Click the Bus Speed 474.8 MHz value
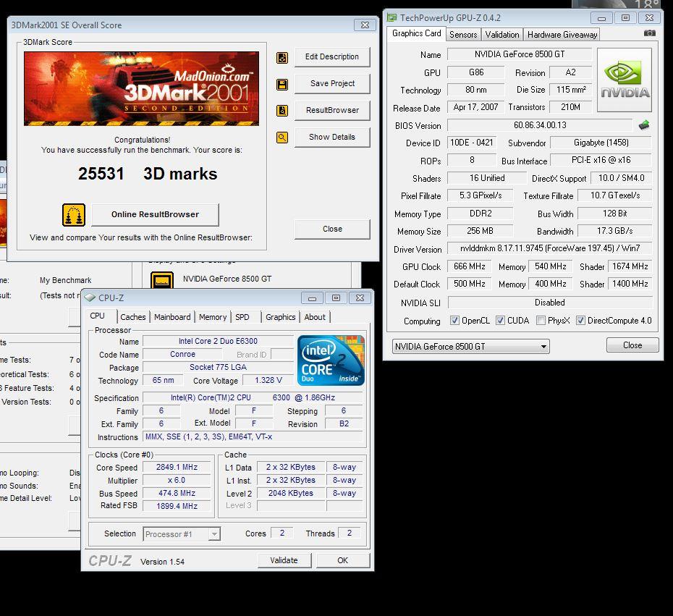The image size is (673, 616). [x=177, y=493]
